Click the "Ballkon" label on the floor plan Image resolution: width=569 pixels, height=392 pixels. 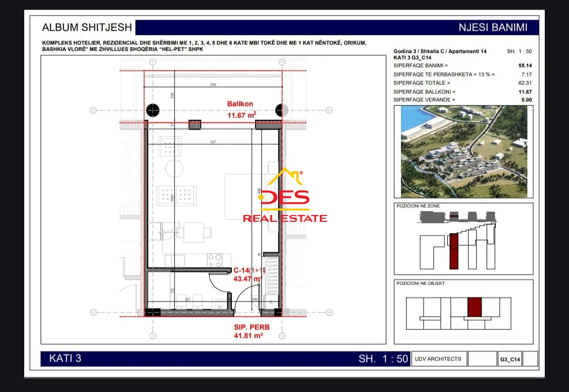point(240,104)
